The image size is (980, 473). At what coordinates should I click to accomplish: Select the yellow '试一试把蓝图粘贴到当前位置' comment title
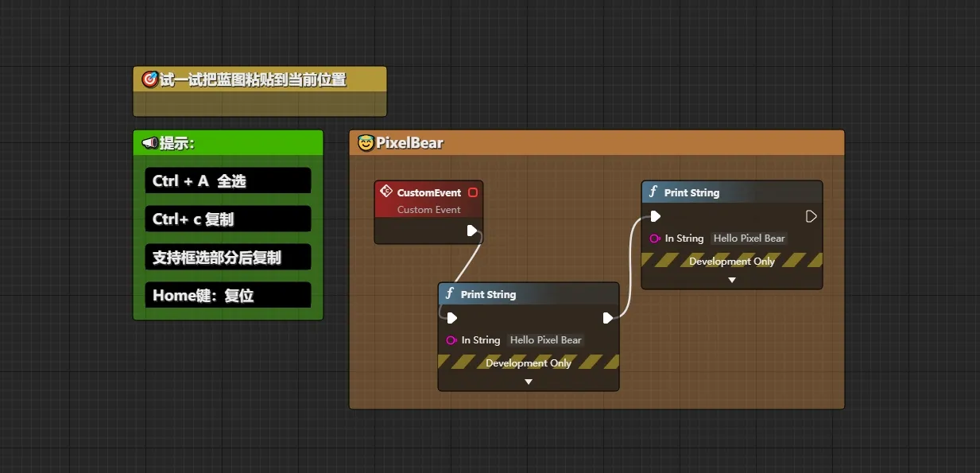[x=259, y=80]
